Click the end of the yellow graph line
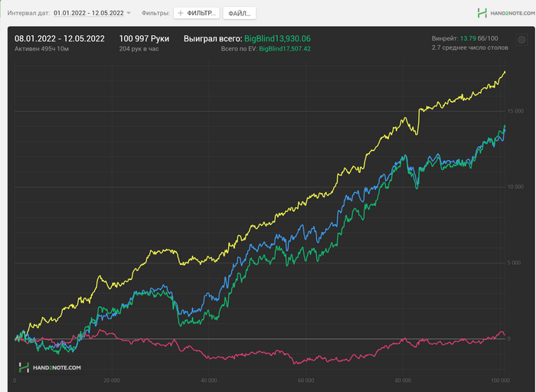The image size is (536, 392). [505, 72]
